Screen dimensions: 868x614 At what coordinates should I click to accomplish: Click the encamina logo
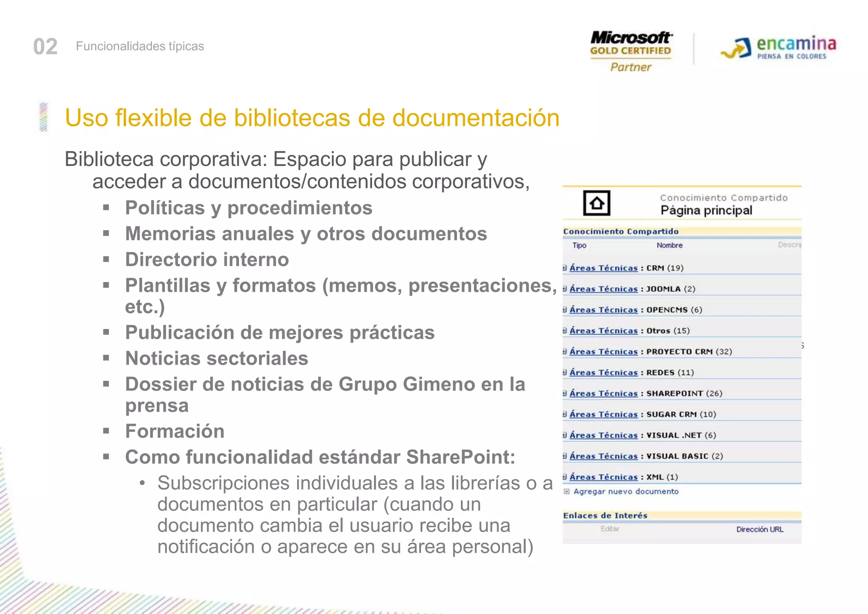[779, 48]
